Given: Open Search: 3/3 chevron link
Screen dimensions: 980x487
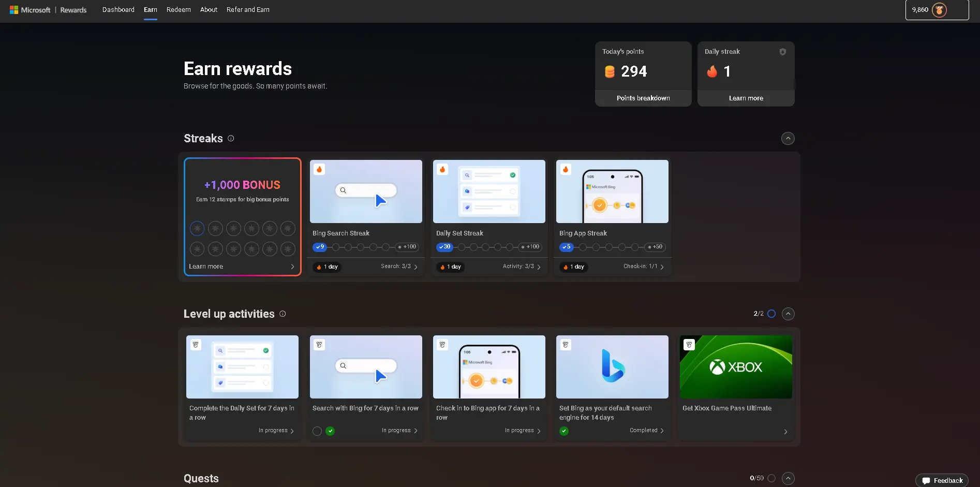Looking at the screenshot, I should pyautogui.click(x=399, y=267).
